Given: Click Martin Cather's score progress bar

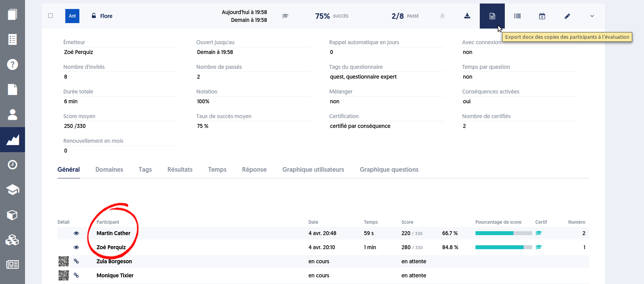Looking at the screenshot, I should [504, 233].
